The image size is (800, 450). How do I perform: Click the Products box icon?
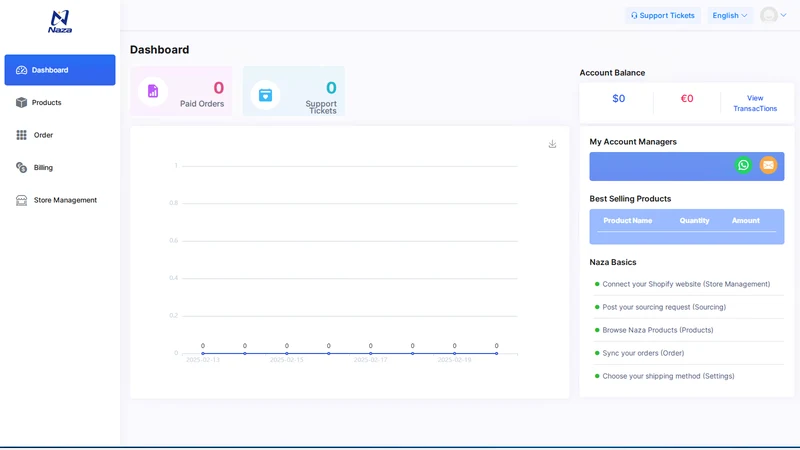pyautogui.click(x=21, y=103)
